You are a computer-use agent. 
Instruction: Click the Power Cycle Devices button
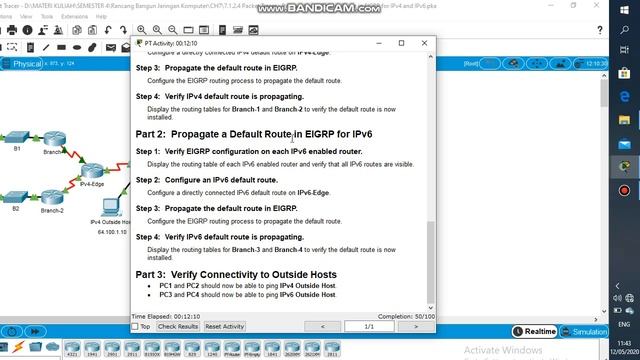pos(12,331)
